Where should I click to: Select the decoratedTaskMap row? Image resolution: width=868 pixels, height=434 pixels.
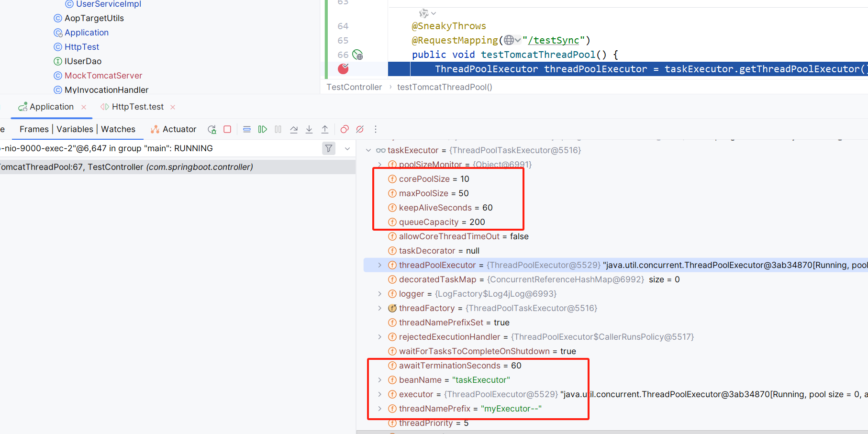(534, 279)
